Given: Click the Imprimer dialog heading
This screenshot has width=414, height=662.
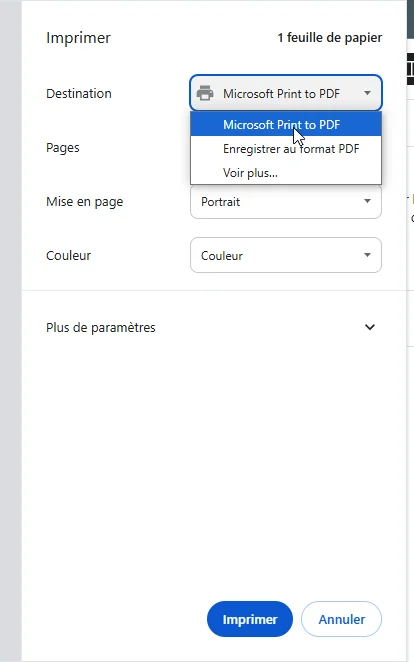Looking at the screenshot, I should [x=78, y=38].
